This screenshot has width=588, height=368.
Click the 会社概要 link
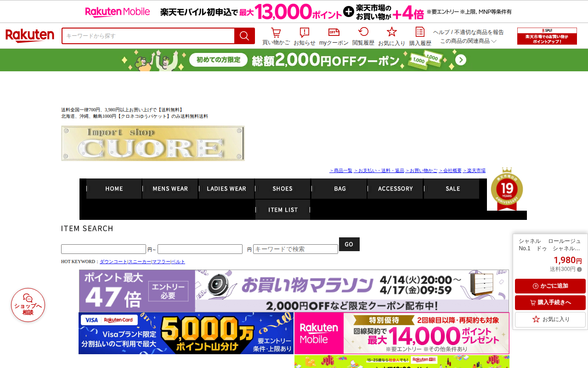click(450, 171)
